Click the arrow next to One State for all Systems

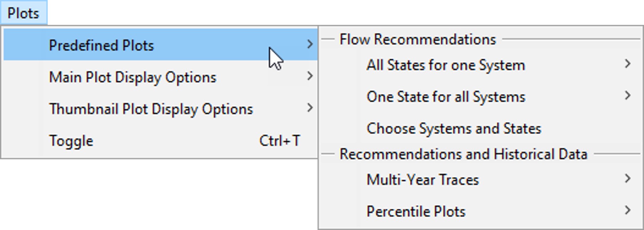pos(628,96)
